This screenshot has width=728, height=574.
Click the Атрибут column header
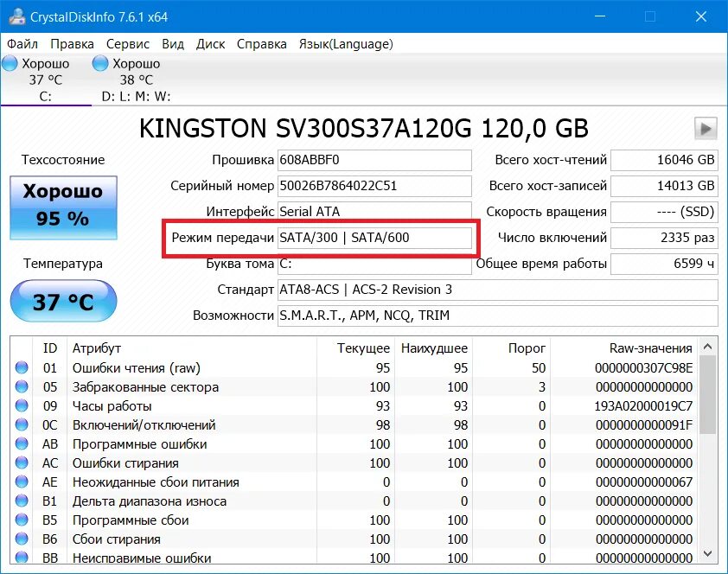pyautogui.click(x=192, y=348)
